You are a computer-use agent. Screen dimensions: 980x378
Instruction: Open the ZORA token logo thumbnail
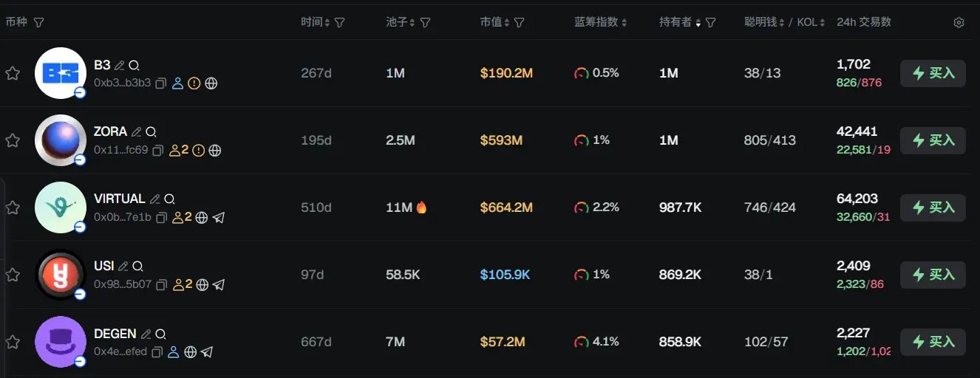(61, 140)
